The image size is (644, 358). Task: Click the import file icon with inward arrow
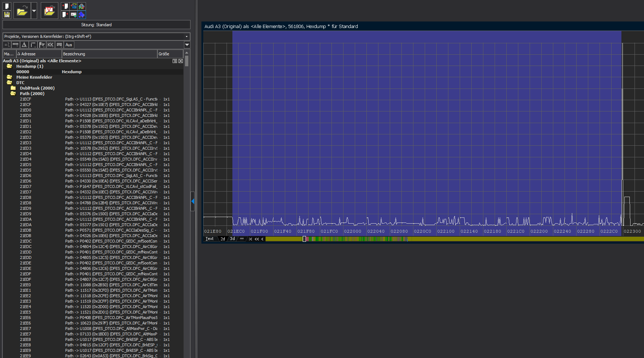(65, 6)
